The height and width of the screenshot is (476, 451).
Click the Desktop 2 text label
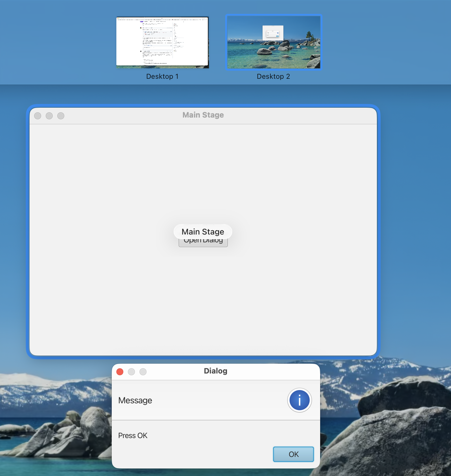(x=273, y=76)
